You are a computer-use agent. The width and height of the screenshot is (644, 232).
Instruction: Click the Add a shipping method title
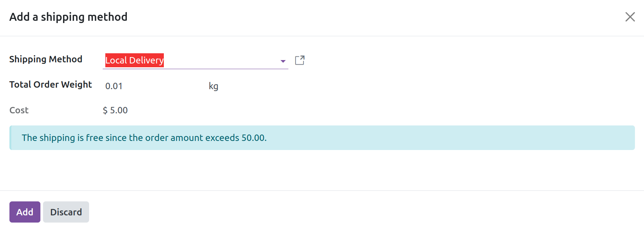68,17
